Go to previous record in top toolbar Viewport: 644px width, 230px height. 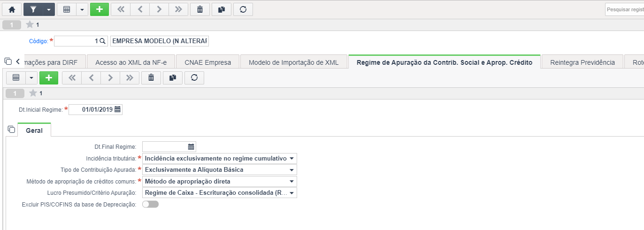[139, 9]
